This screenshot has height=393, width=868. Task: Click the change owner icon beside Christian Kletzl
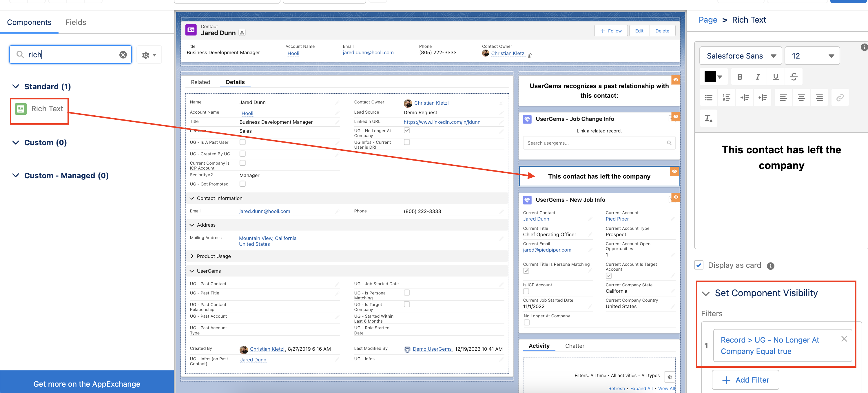click(x=530, y=55)
